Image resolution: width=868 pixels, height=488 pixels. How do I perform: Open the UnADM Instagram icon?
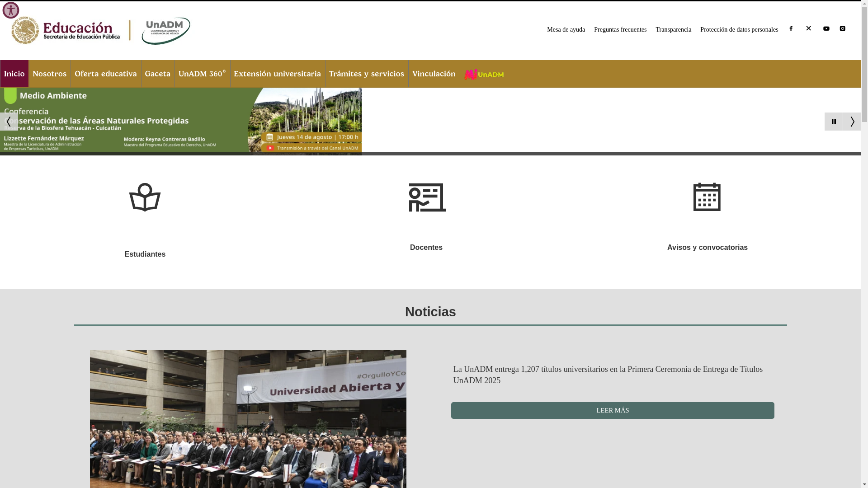843,28
